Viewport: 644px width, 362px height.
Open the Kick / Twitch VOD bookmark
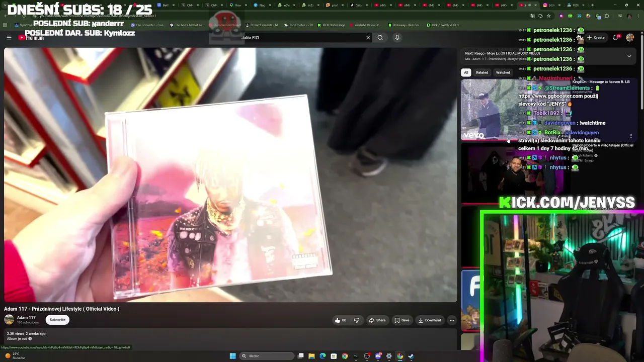click(443, 25)
